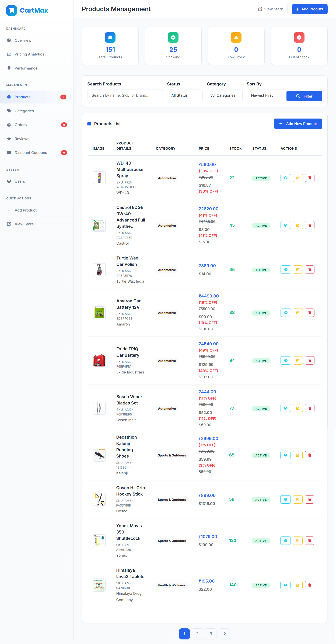Click the Health & Wellness category badge
The image size is (336, 644).
click(172, 585)
